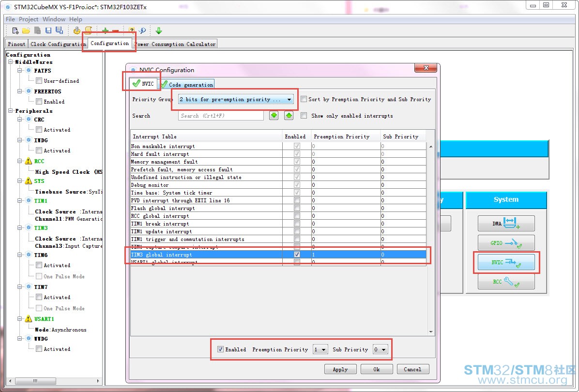Click the New Project toolbar icon
This screenshot has width=579, height=392.
pos(15,30)
